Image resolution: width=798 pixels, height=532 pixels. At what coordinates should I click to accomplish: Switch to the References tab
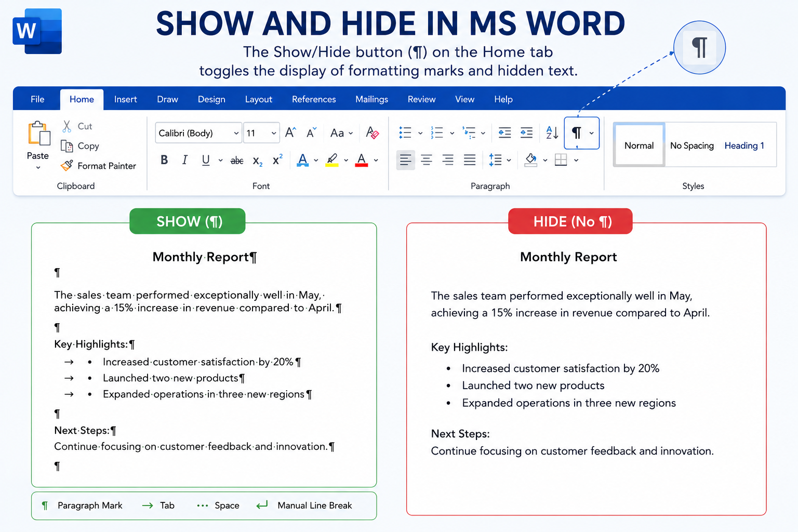coord(314,99)
